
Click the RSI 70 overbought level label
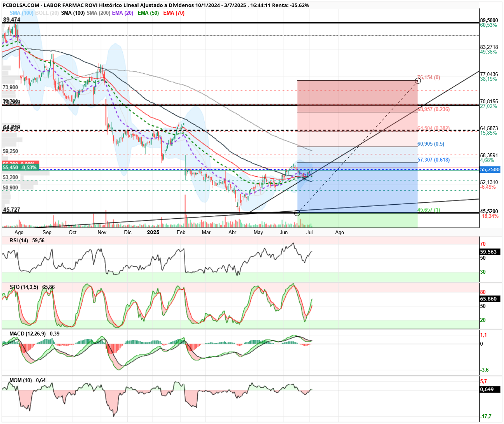pyautogui.click(x=483, y=244)
